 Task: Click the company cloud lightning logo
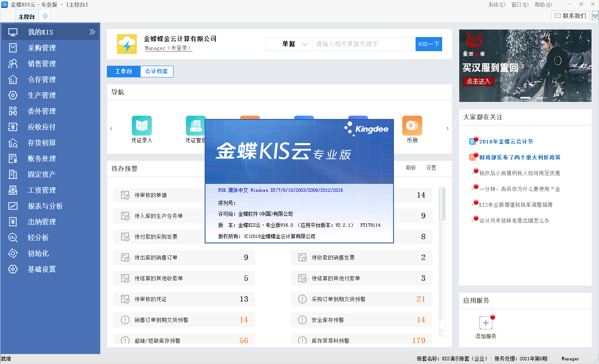tap(127, 44)
